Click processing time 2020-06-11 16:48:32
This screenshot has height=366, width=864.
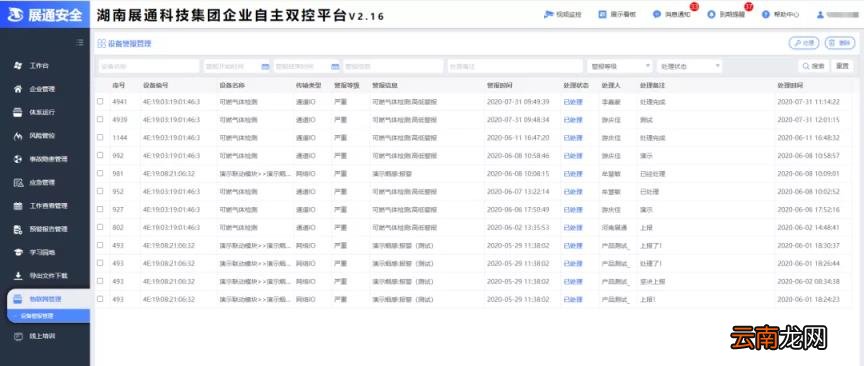[808, 138]
